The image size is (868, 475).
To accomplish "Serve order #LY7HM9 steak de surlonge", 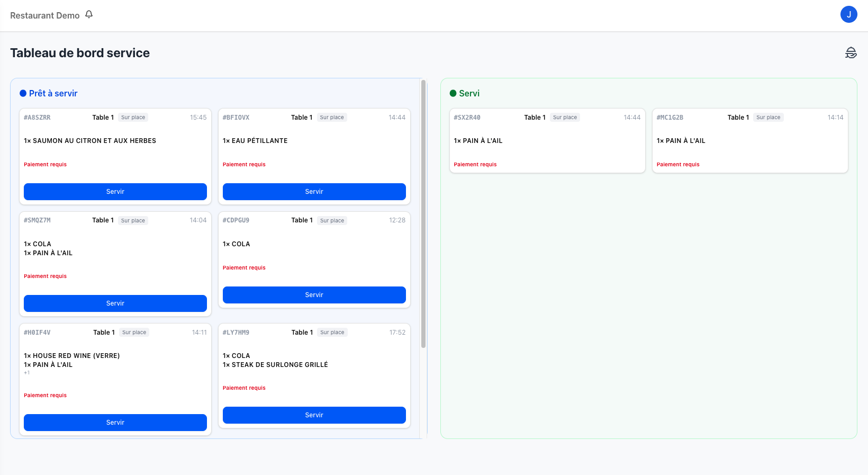I will click(x=314, y=415).
